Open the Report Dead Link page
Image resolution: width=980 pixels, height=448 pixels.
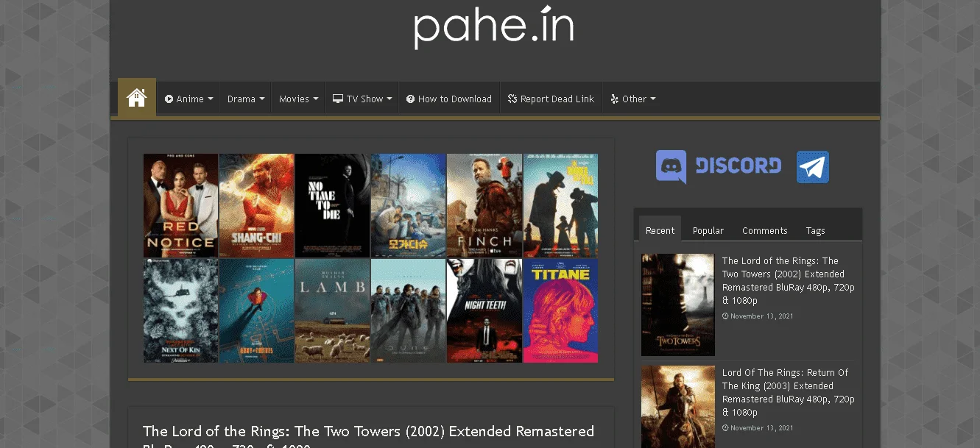tap(551, 99)
